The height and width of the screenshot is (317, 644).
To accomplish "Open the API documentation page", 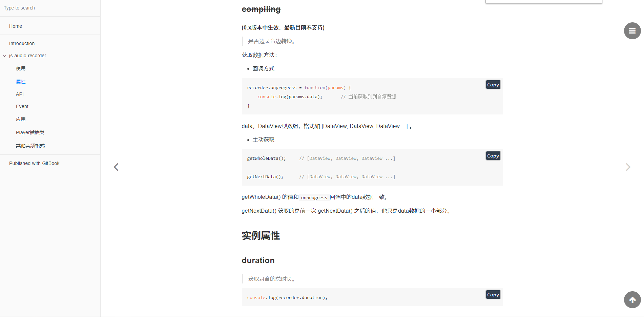I will pyautogui.click(x=20, y=94).
